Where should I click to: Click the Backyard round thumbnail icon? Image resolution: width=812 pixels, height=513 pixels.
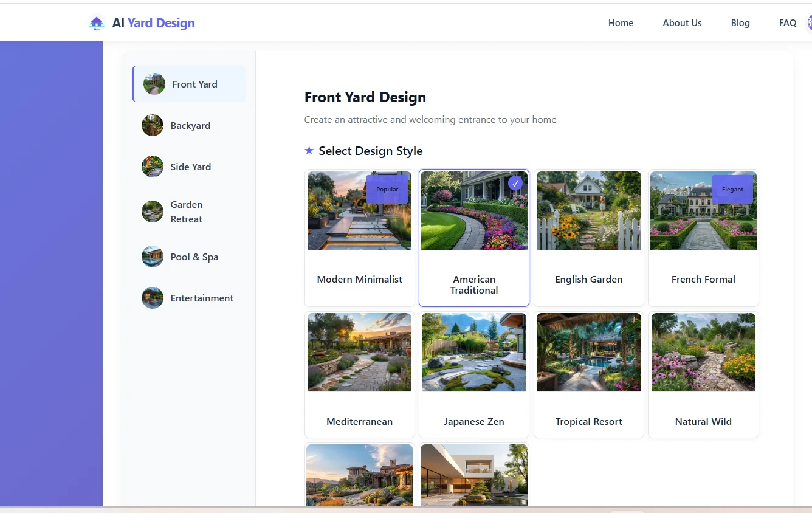point(153,125)
